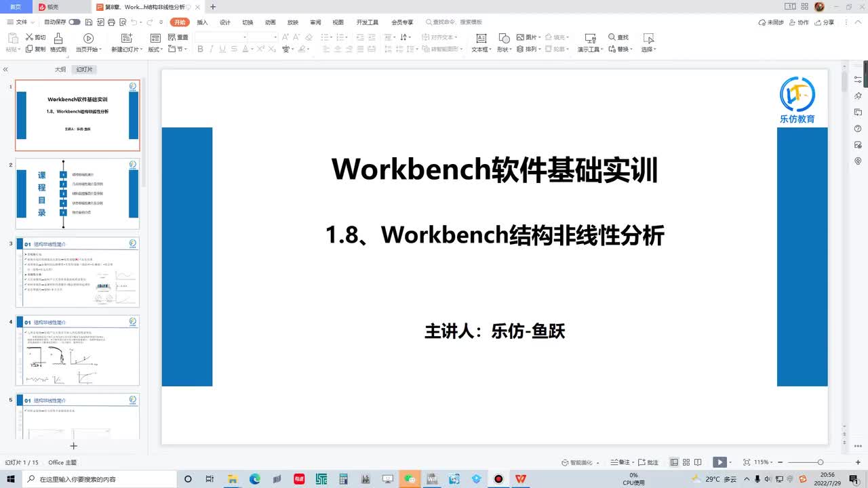Open the 切换 transitions tab
868x488 pixels.
pos(248,22)
